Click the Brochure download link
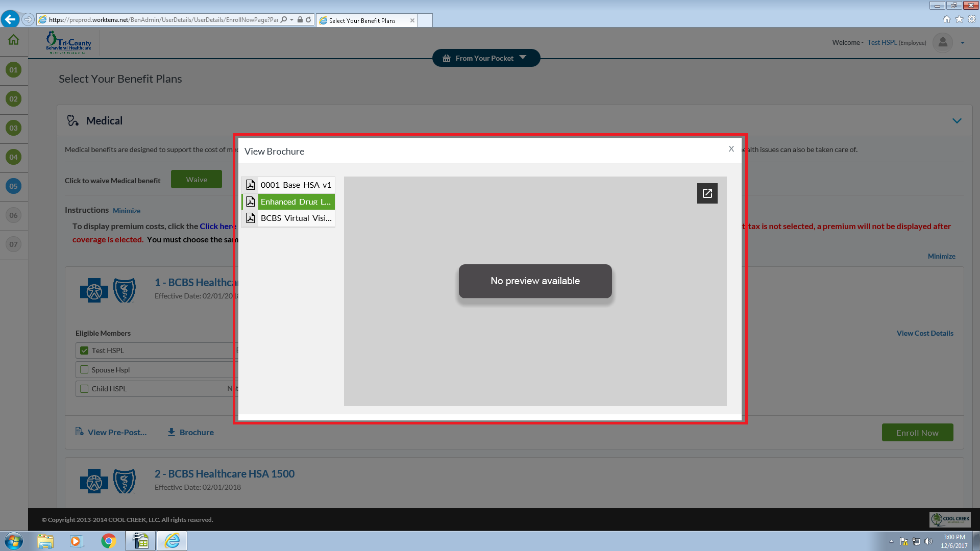 tap(191, 433)
